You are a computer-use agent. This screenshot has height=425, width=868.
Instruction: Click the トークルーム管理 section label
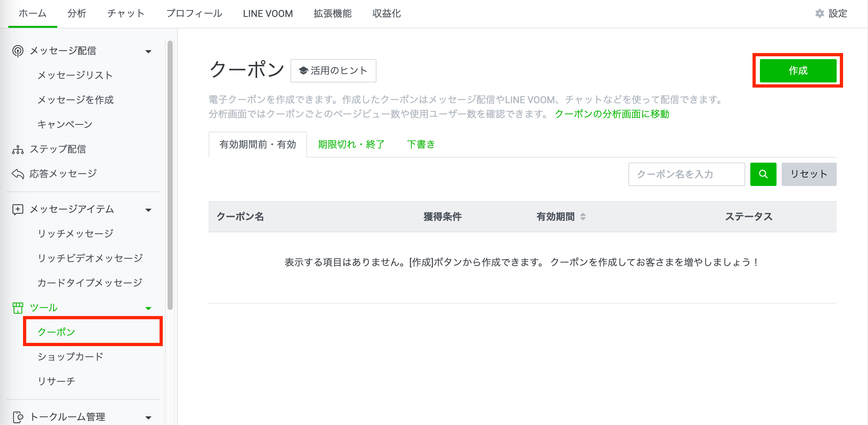point(67,417)
